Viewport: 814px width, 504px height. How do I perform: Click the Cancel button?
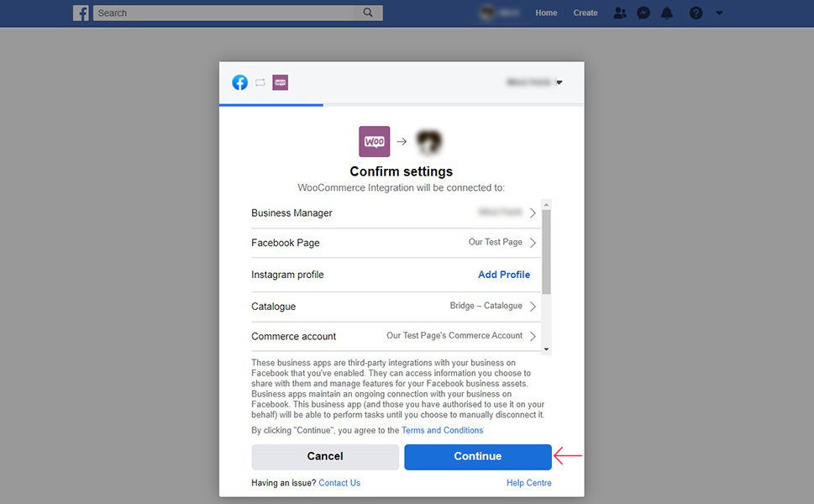[x=325, y=457]
